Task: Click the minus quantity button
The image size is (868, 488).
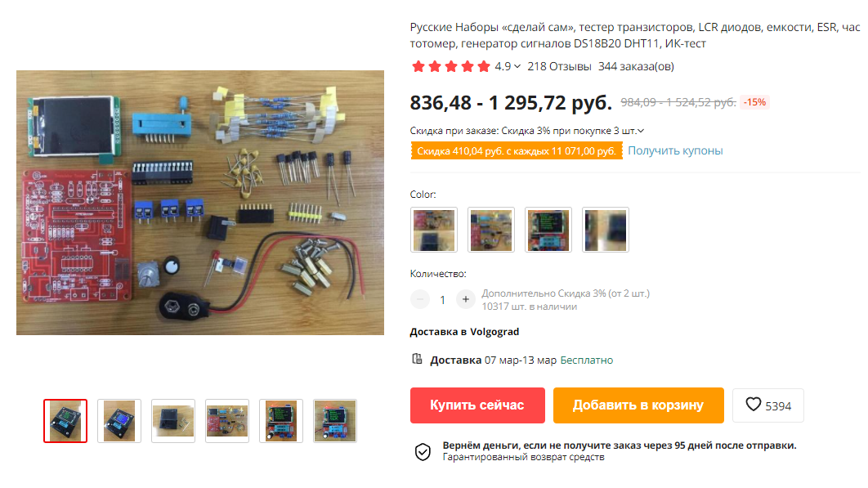Action: [420, 300]
